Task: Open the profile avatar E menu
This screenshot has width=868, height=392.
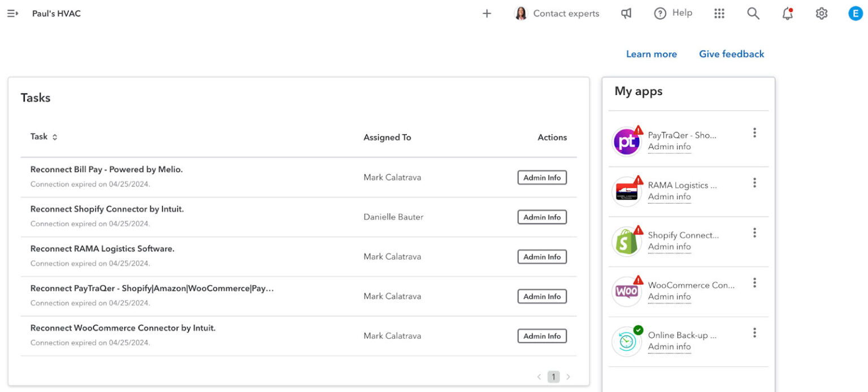Action: pyautogui.click(x=855, y=13)
